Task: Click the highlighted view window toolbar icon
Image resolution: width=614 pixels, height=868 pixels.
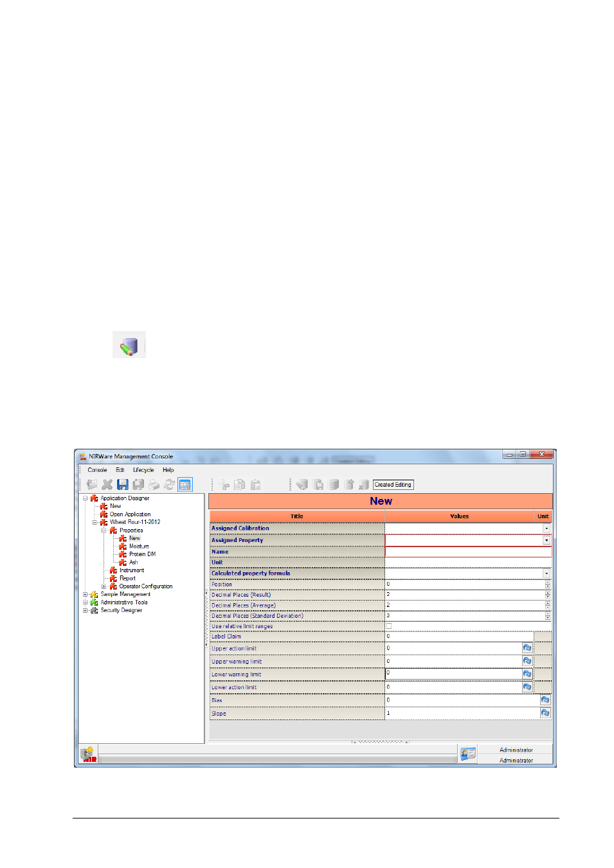Action: 185,485
